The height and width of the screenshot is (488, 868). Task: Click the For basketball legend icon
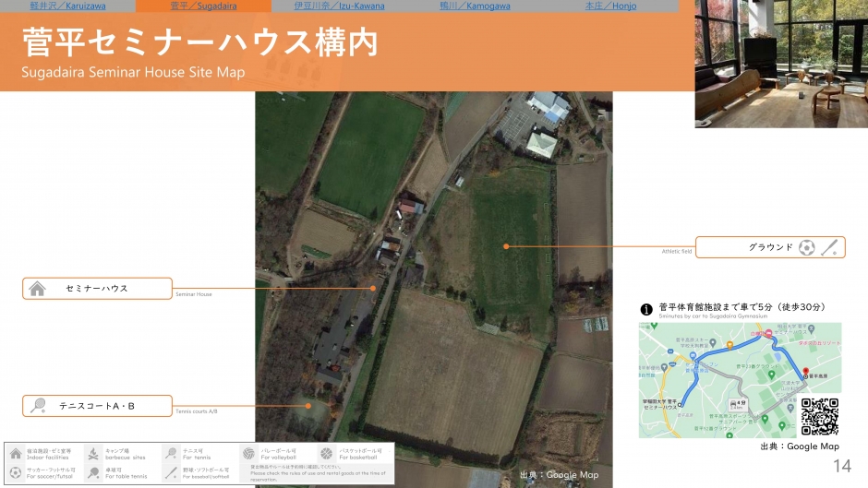[327, 454]
